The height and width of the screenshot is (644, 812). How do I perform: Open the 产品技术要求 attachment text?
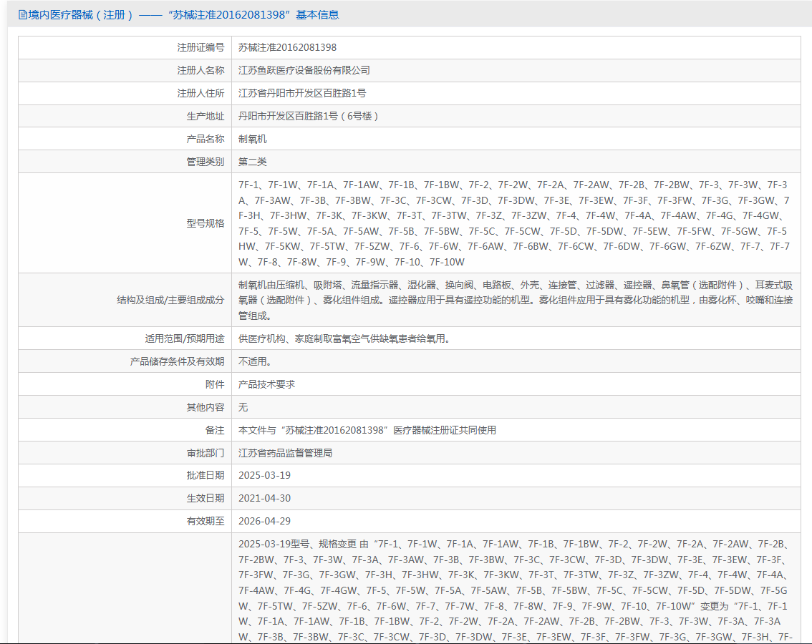point(266,384)
